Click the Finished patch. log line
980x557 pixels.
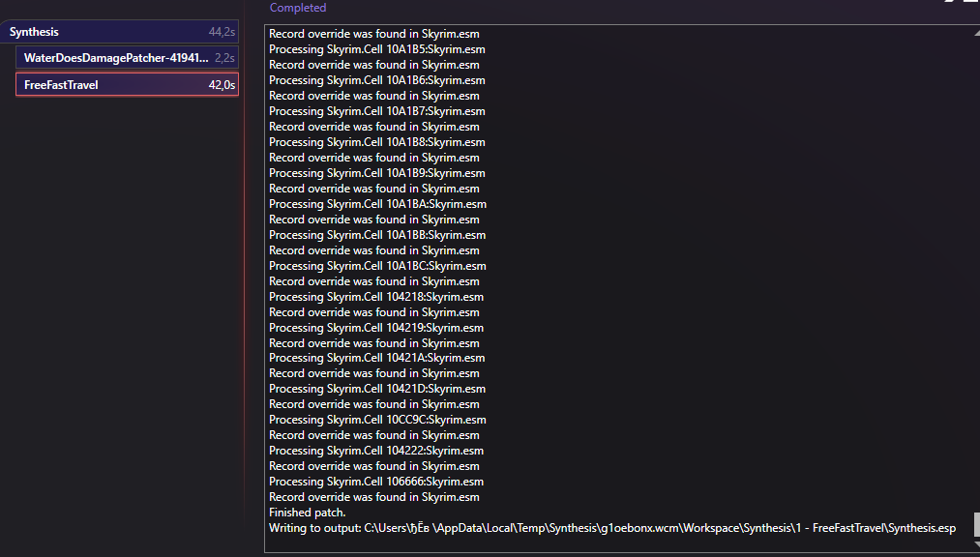[x=307, y=513]
